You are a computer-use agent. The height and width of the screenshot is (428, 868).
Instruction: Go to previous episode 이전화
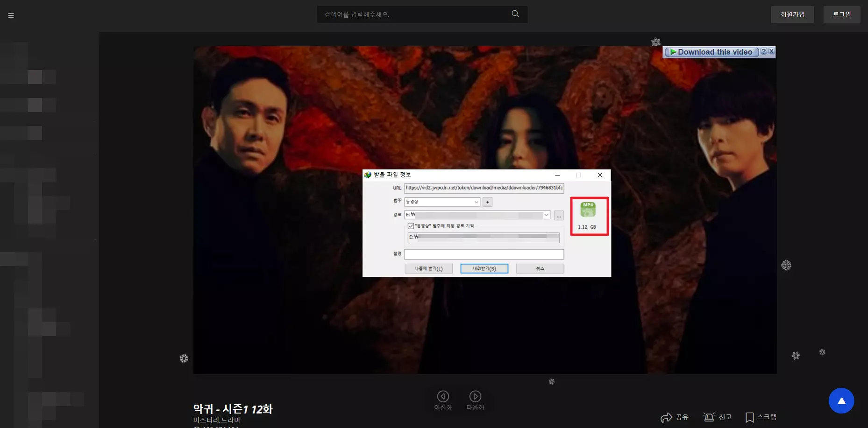click(443, 400)
